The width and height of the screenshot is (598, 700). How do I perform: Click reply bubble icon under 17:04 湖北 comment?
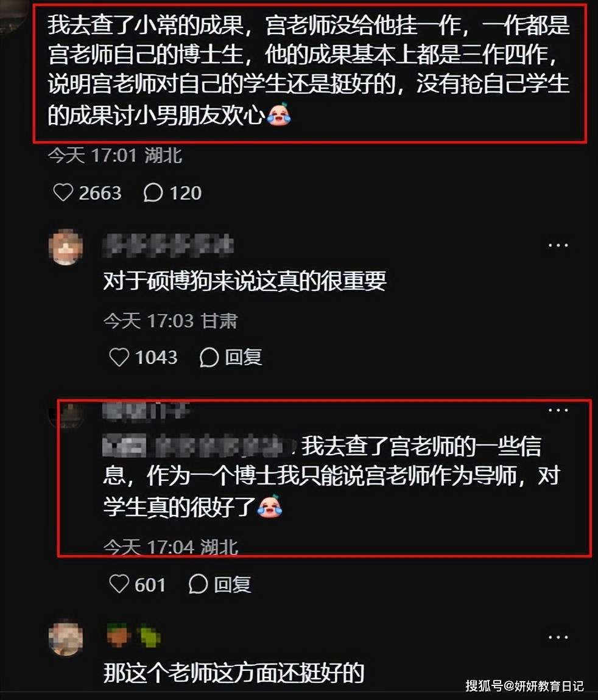(199, 584)
